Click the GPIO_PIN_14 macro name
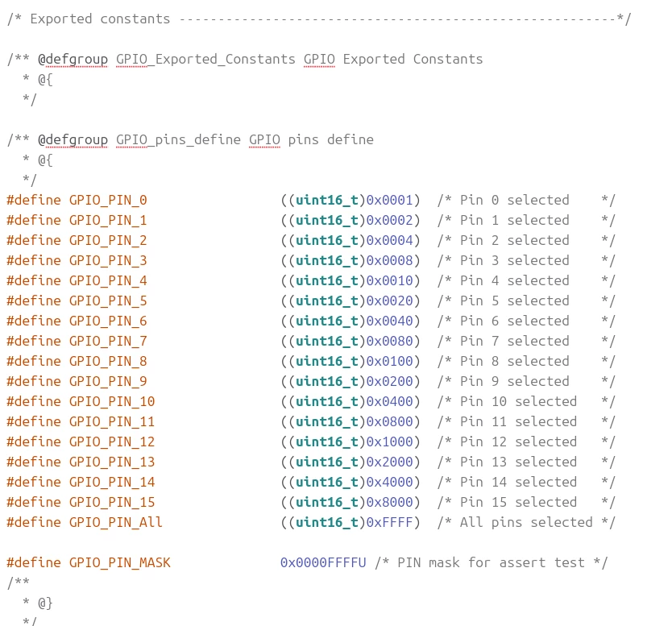Screen dimensions: 672x626 (112, 482)
